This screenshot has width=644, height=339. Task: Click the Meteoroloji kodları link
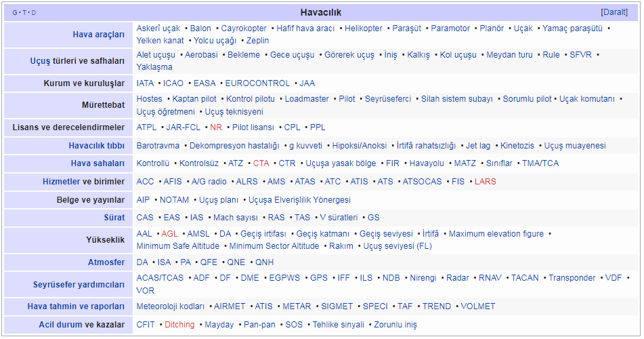click(170, 306)
